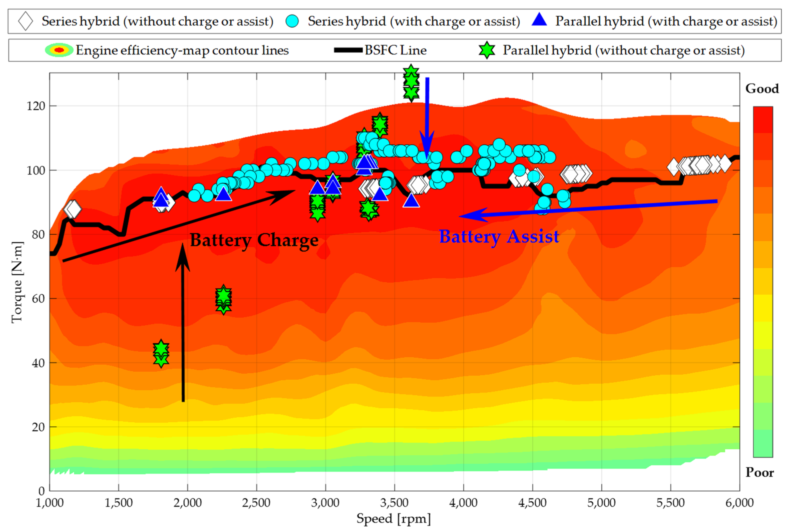Click the Speed [rpm] axis label

click(393, 519)
